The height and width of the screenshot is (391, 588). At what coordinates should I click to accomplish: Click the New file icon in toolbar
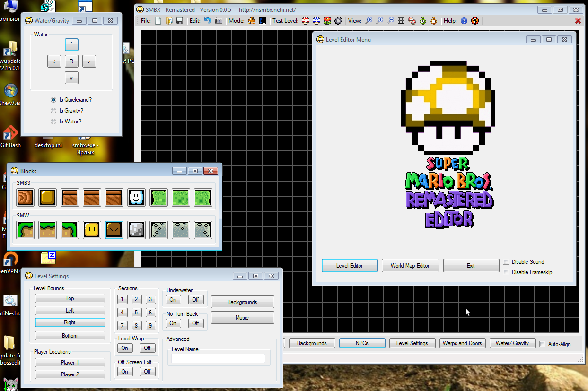point(158,21)
